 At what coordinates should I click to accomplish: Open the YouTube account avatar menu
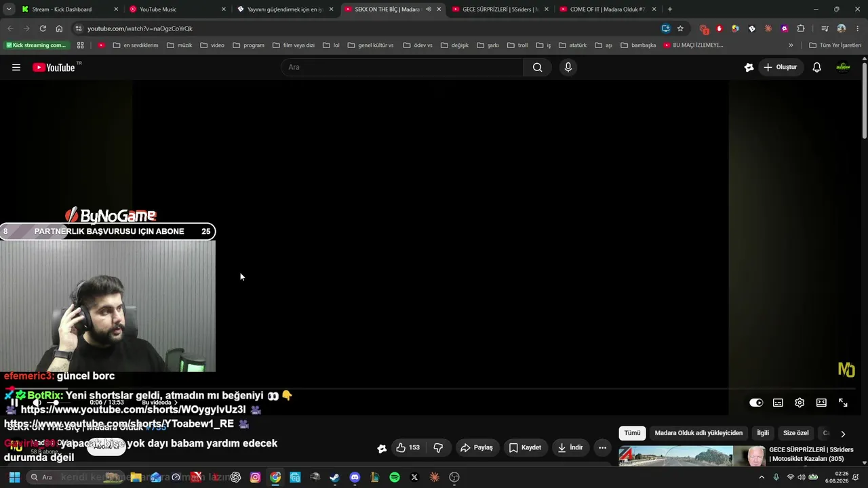click(844, 67)
